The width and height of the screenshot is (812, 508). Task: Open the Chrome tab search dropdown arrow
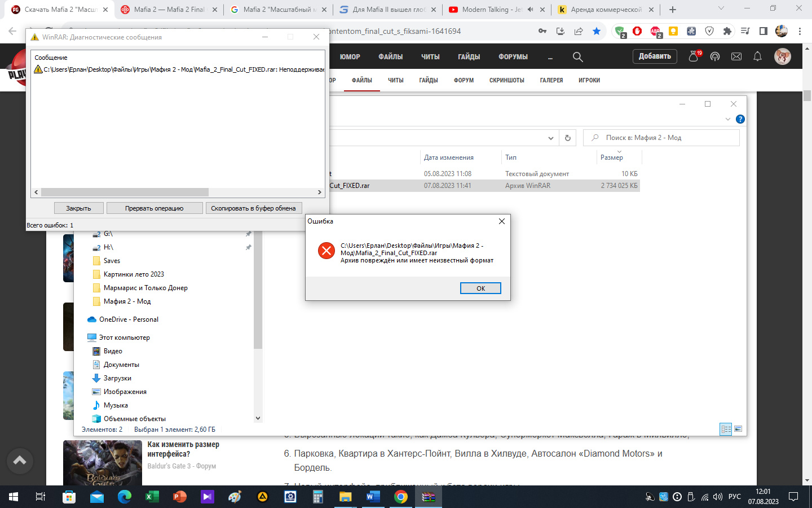[x=721, y=8]
